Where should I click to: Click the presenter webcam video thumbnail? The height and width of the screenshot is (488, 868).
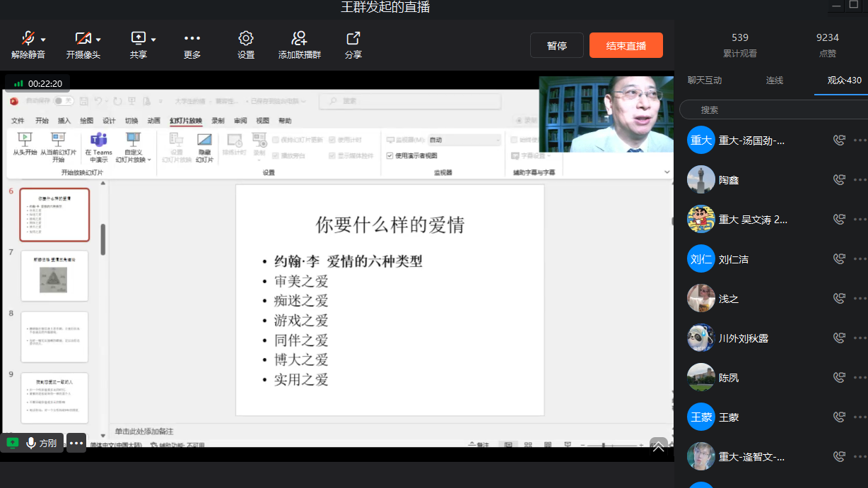point(606,114)
